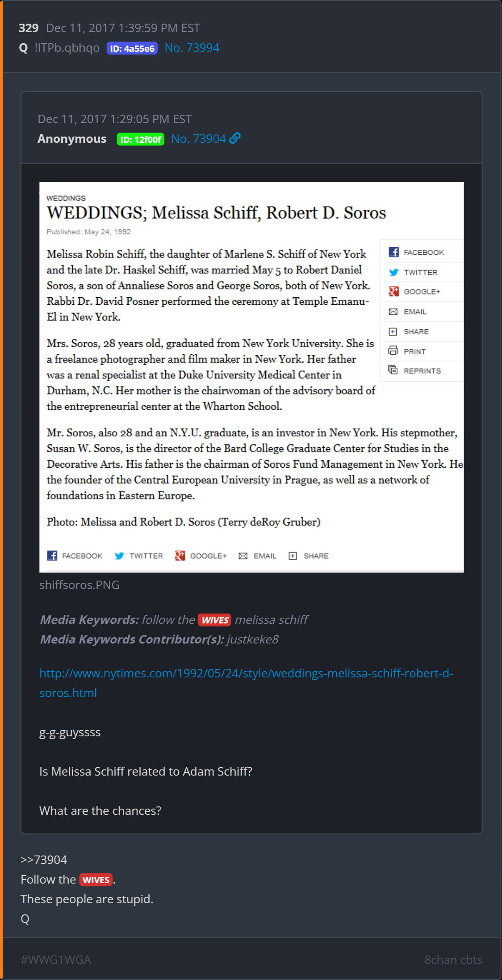
Task: Click the bottom Twitter share icon
Action: [x=119, y=556]
